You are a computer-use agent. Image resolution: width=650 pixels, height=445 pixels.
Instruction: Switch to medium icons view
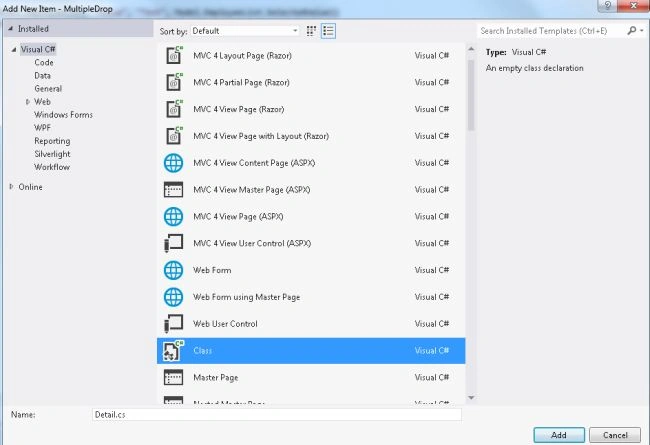point(311,31)
